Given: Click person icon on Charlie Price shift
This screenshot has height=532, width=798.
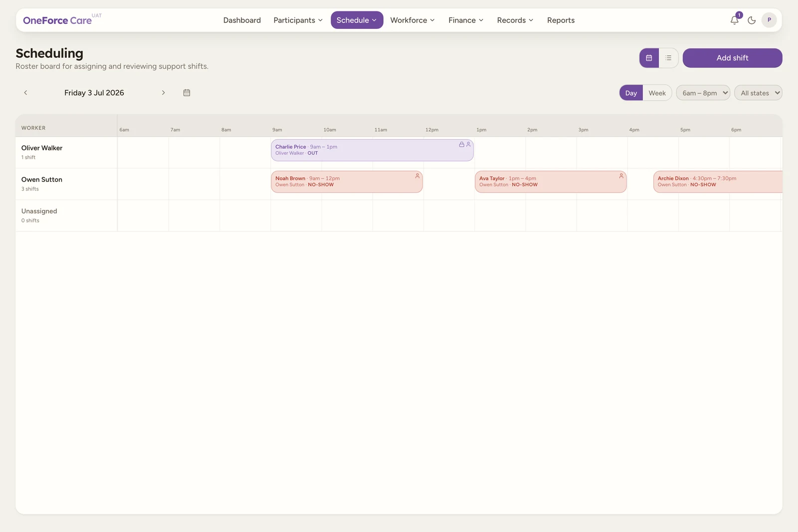Looking at the screenshot, I should click(x=468, y=145).
